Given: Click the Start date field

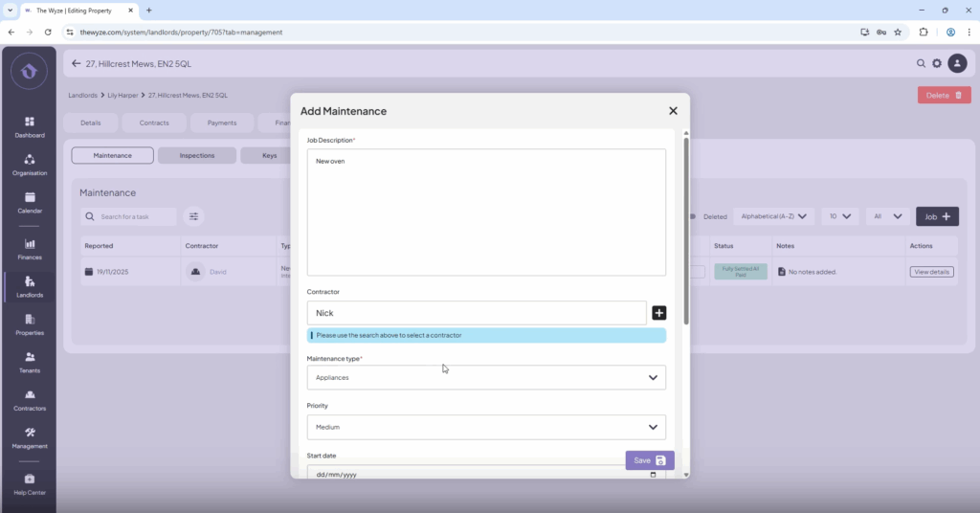Looking at the screenshot, I should [485, 474].
